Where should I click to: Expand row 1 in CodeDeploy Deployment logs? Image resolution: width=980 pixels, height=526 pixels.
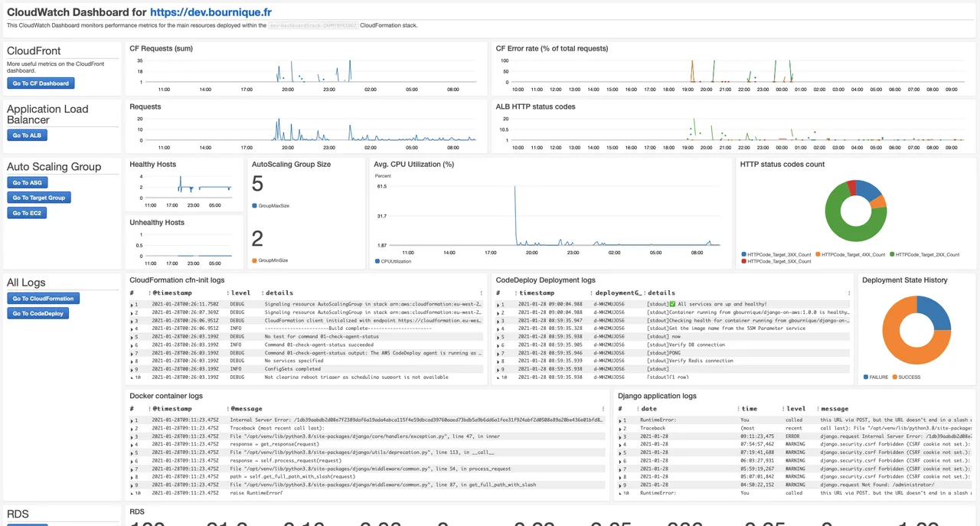click(x=498, y=304)
